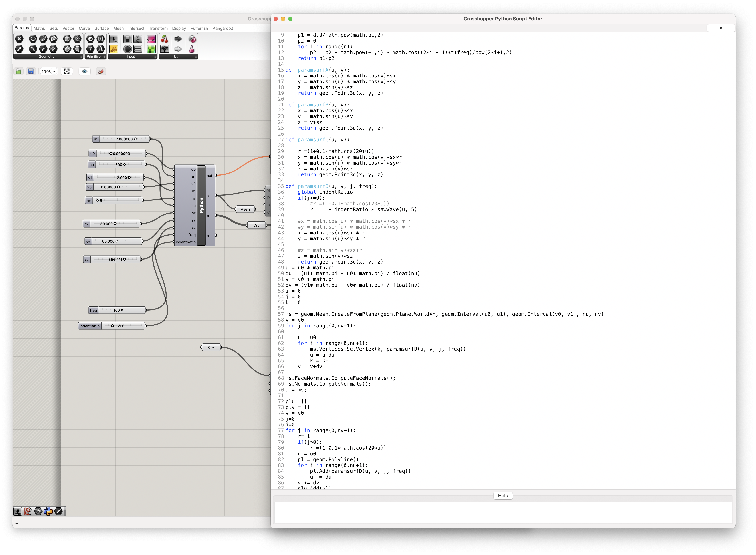Click code line 'global indentRatio'
756x555 pixels.
[x=325, y=192]
